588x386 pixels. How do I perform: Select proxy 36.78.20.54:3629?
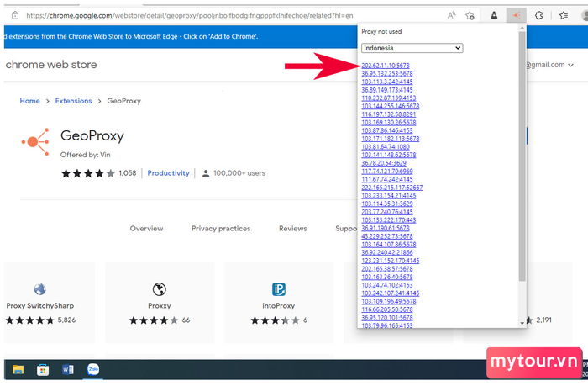pyautogui.click(x=384, y=163)
